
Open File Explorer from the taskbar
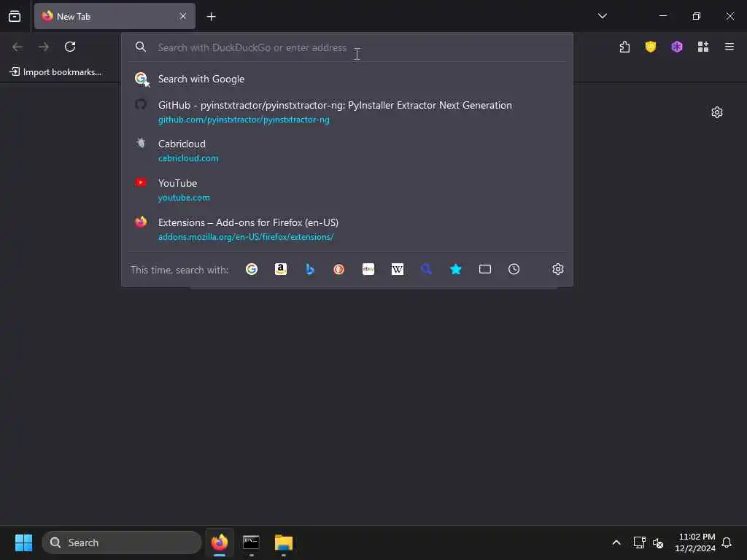pyautogui.click(x=284, y=542)
